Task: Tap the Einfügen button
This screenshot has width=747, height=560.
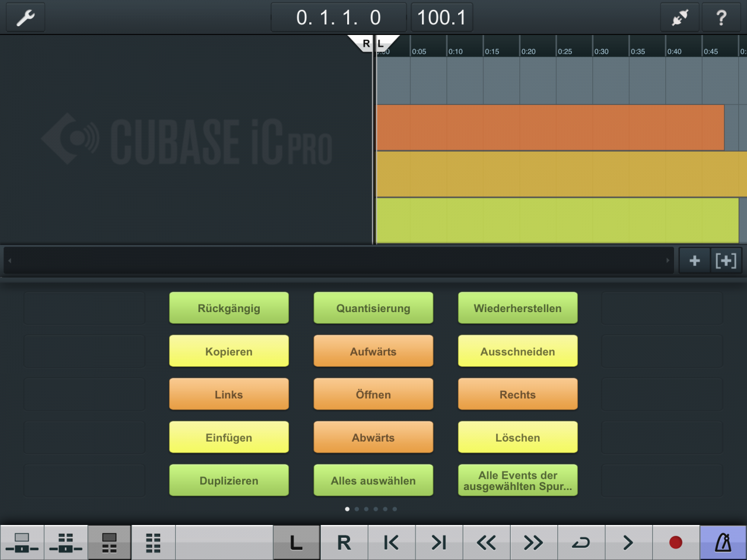Action: tap(229, 437)
